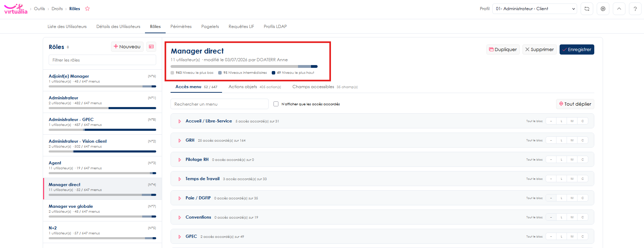Set Pilotage RH block access to C

pos(583,160)
